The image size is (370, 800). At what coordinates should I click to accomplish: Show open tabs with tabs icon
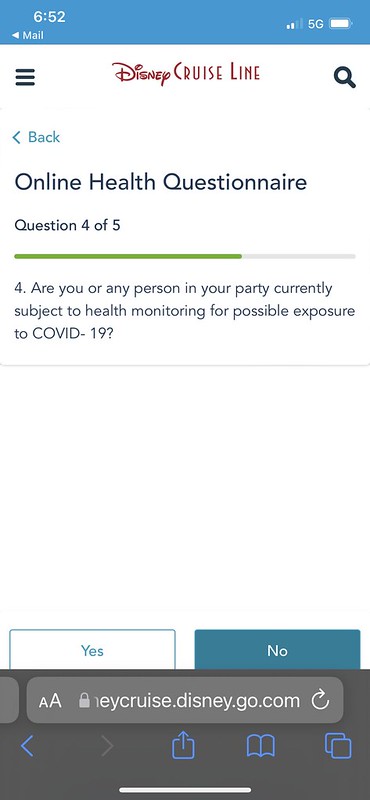pyautogui.click(x=338, y=745)
